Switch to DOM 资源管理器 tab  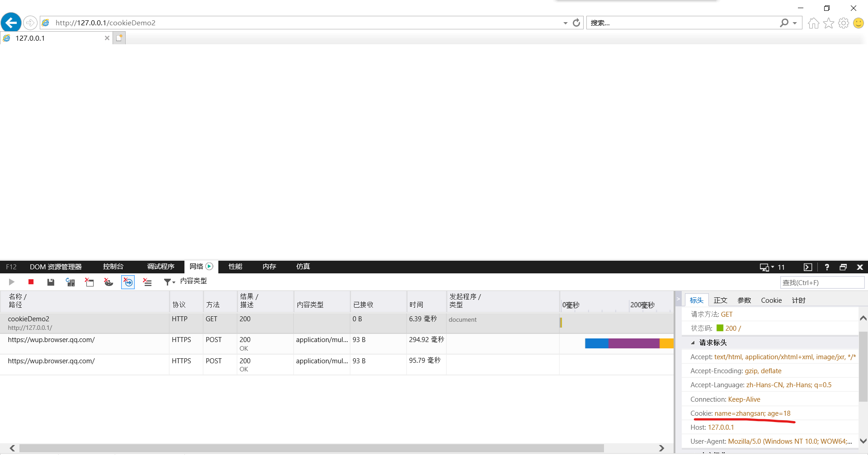tap(56, 267)
